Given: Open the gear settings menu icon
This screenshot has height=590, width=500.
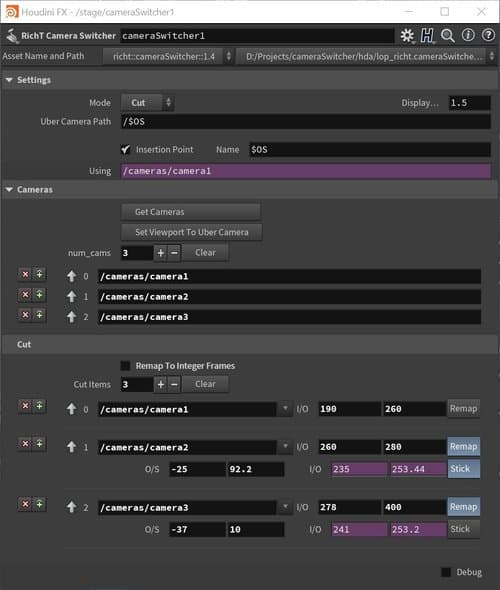Looking at the screenshot, I should [407, 36].
